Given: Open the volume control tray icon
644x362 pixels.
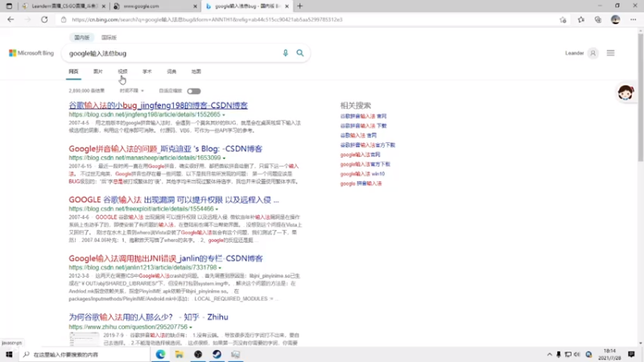Looking at the screenshot, I should 577,355.
